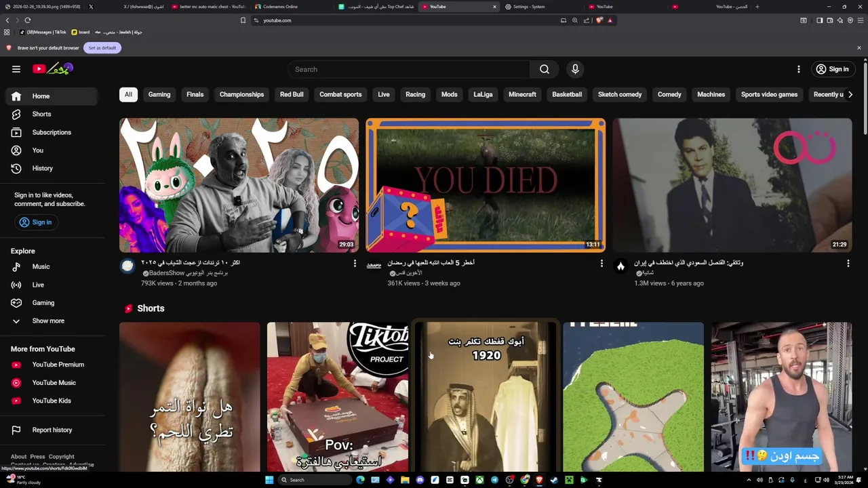The image size is (868, 488).
Task: Open YouTube Premium link
Action: point(53,365)
